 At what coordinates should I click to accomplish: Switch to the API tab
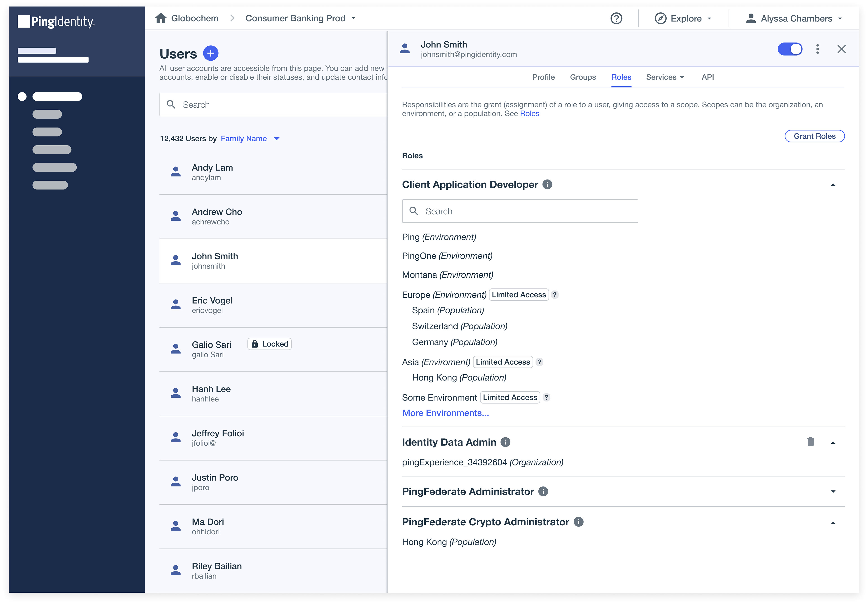pyautogui.click(x=708, y=77)
